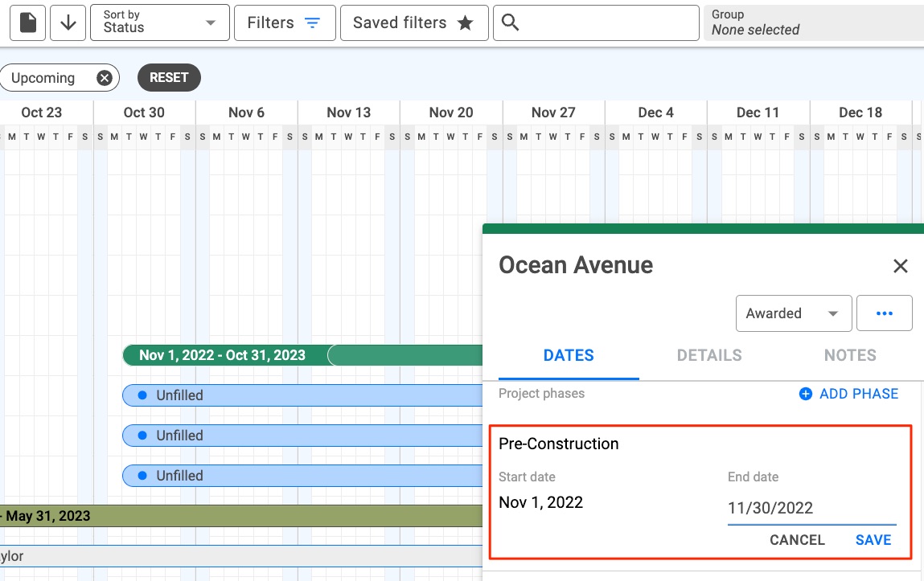Open the Sort by Status dropdown

tap(160, 23)
